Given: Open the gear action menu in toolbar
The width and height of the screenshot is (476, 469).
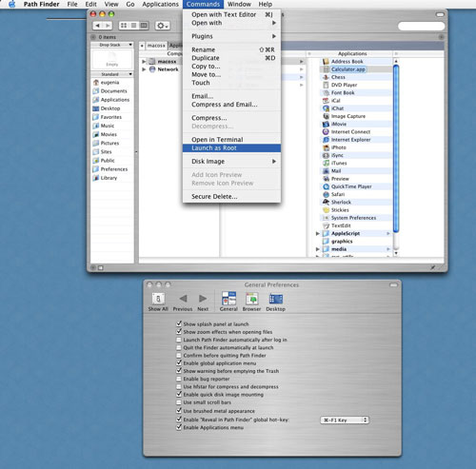Looking at the screenshot, I should (x=163, y=26).
